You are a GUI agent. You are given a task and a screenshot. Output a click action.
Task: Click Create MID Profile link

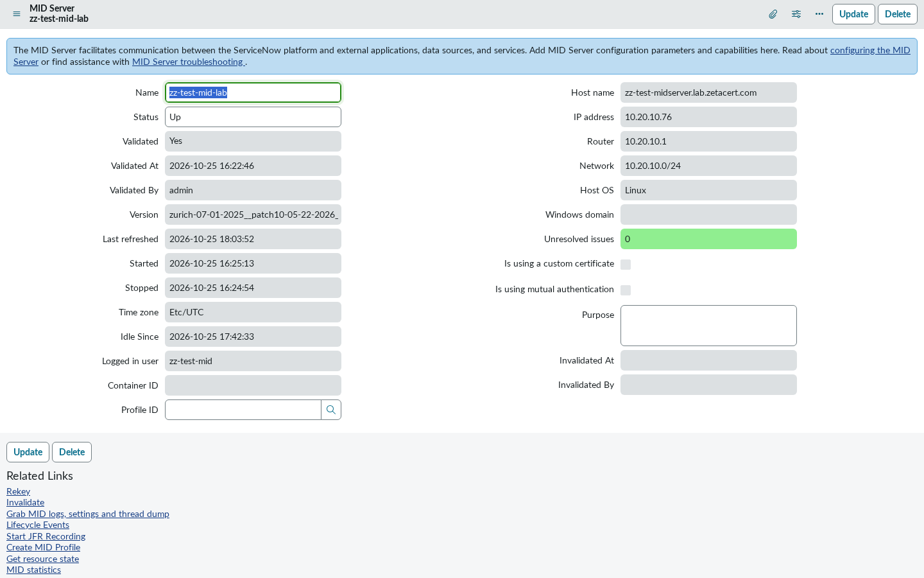pos(43,547)
